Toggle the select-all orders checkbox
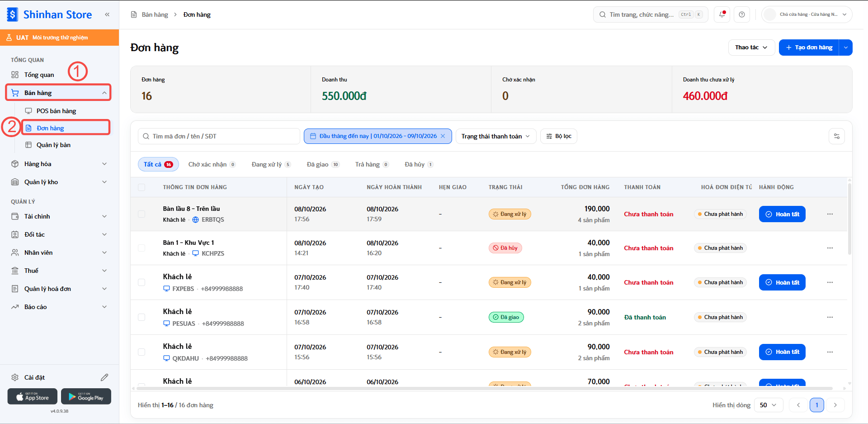Viewport: 868px width, 424px height. tap(142, 187)
